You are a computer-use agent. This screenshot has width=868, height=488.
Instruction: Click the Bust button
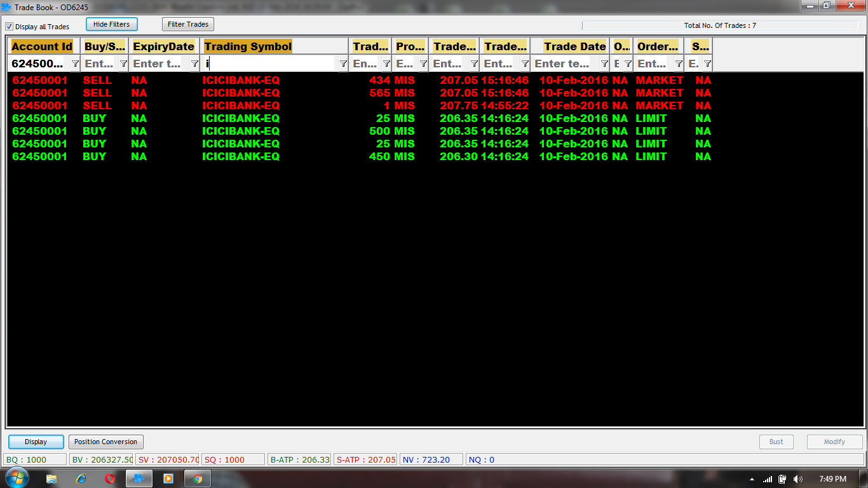coord(776,442)
